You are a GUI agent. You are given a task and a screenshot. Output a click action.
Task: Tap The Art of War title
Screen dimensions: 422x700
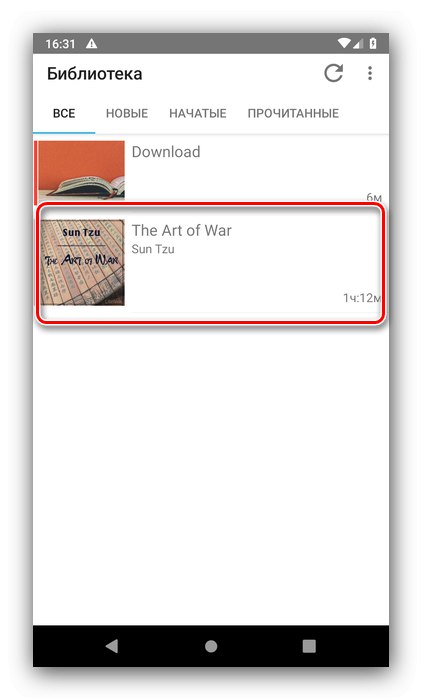click(x=181, y=230)
